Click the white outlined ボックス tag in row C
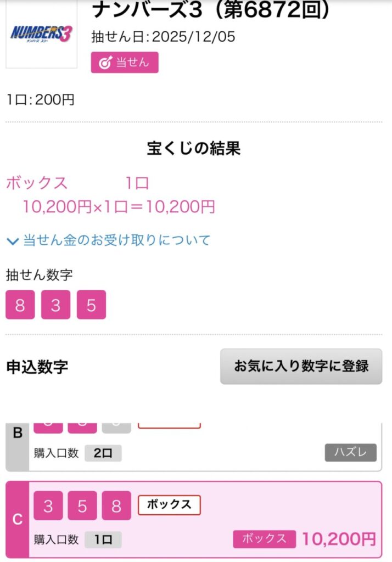 pyautogui.click(x=169, y=504)
